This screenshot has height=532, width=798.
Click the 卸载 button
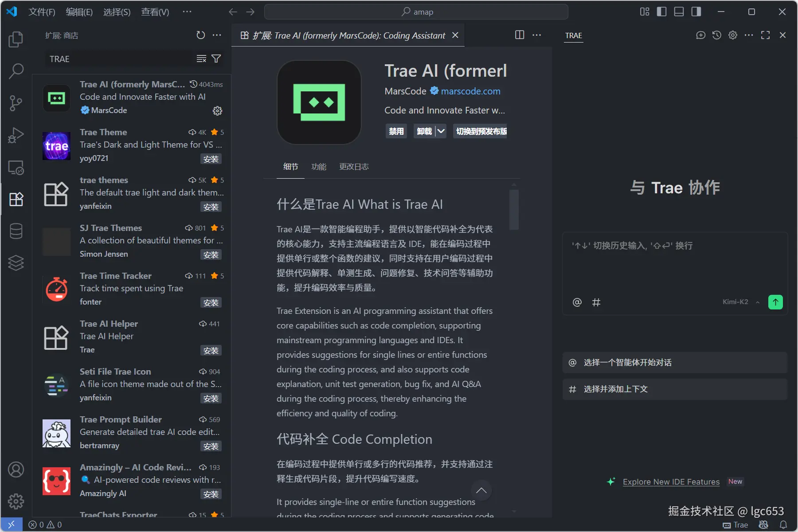pos(424,131)
